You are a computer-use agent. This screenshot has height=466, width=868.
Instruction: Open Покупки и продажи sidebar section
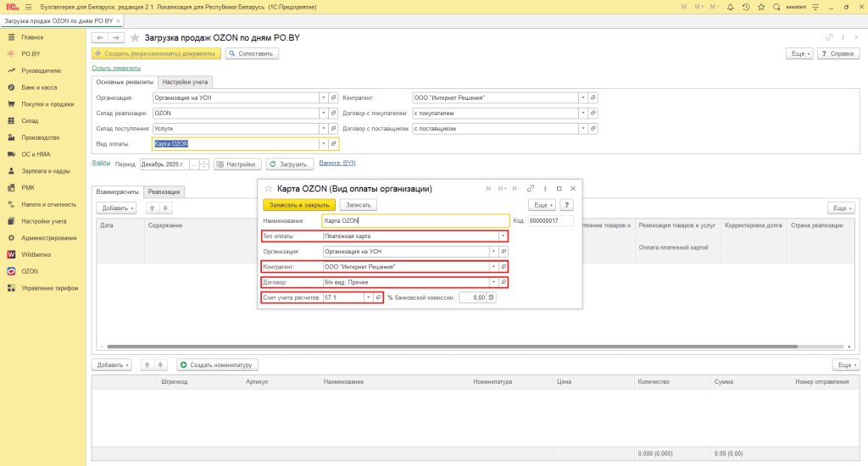[x=47, y=104]
